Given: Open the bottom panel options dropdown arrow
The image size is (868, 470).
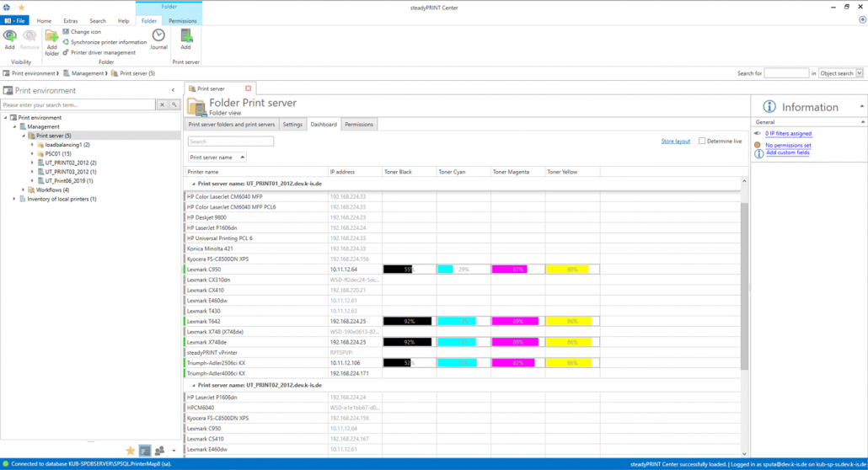Looking at the screenshot, I should 174,451.
